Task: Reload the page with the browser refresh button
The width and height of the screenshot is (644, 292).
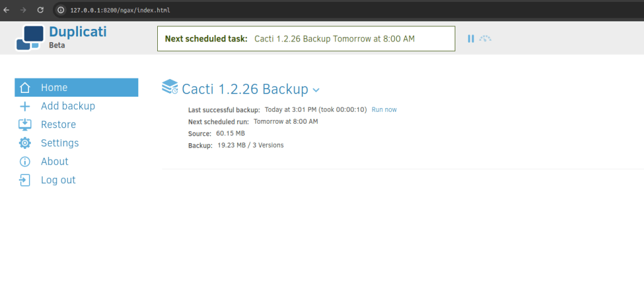Action: point(40,10)
